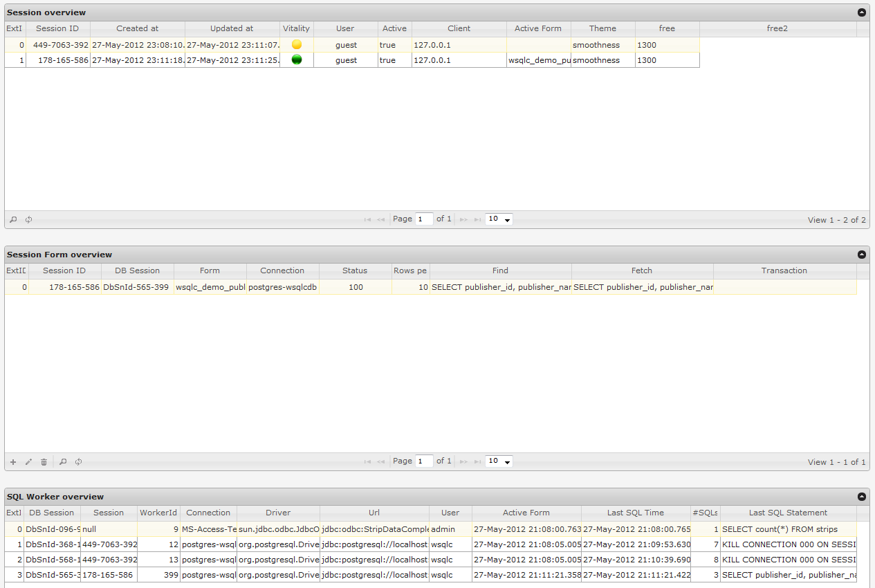875x588 pixels.
Task: Click green vitality indicator of session 178-165-586
Action: click(x=296, y=60)
